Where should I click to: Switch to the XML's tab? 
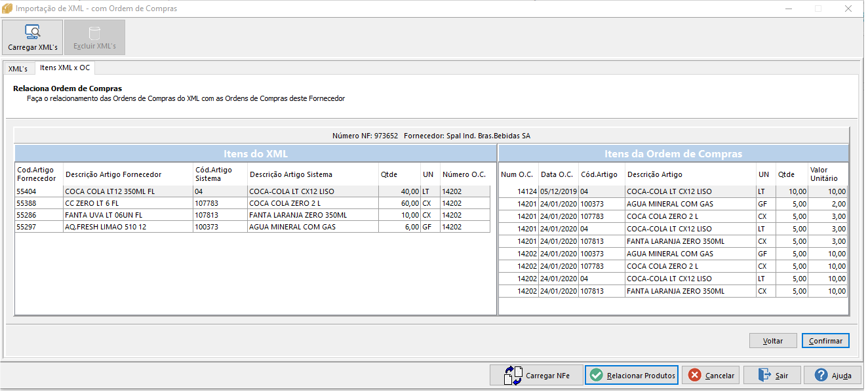pyautogui.click(x=18, y=69)
